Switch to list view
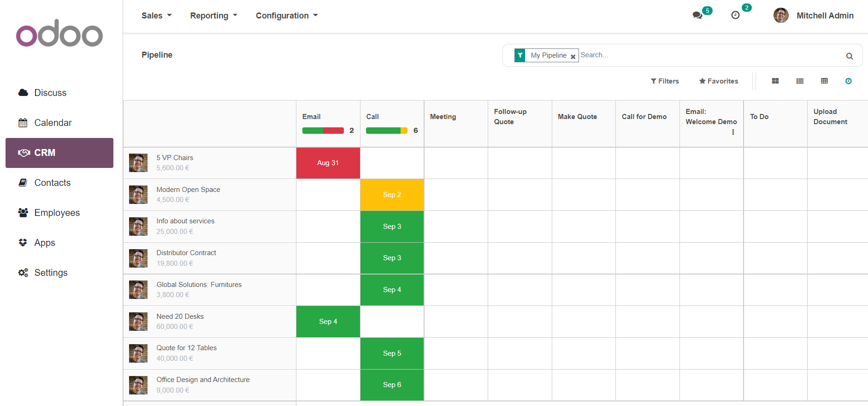The image size is (868, 406). (x=800, y=81)
